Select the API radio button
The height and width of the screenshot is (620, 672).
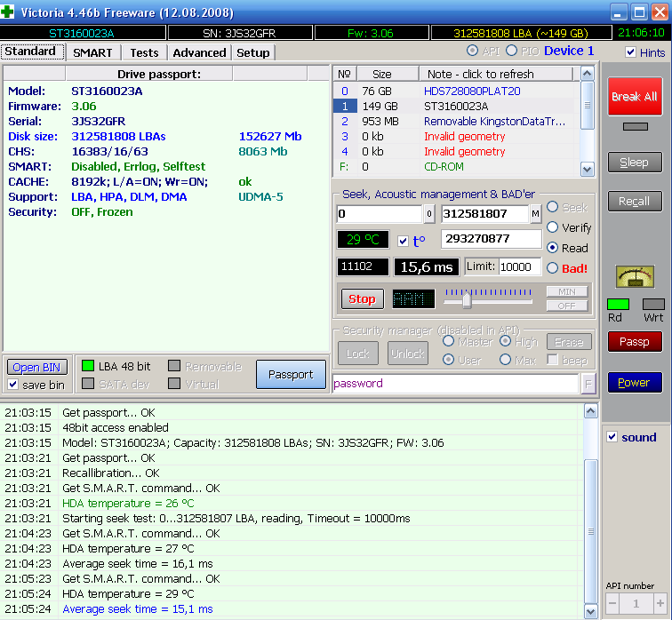point(472,51)
